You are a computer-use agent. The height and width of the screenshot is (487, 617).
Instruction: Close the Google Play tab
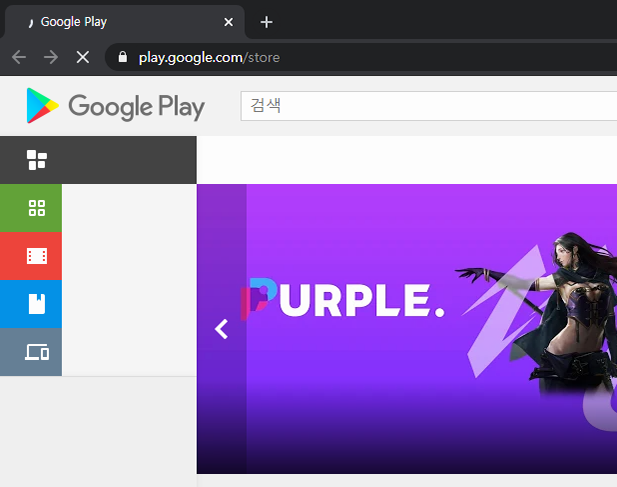pyautogui.click(x=228, y=22)
